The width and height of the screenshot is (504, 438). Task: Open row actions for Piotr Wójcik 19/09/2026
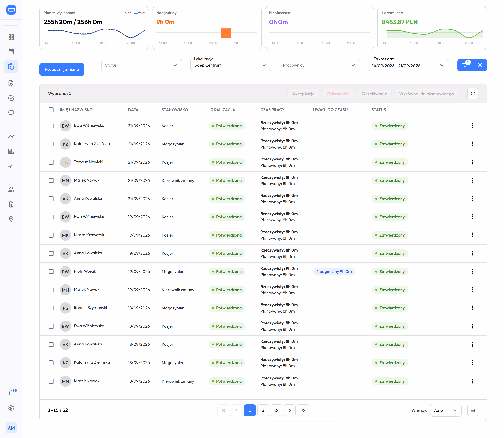472,272
